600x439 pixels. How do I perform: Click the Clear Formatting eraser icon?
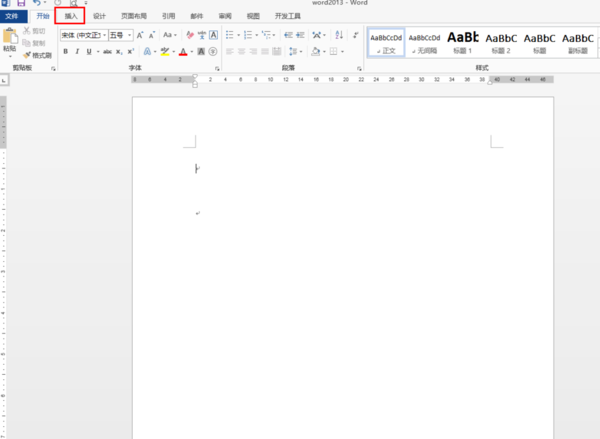tap(189, 35)
